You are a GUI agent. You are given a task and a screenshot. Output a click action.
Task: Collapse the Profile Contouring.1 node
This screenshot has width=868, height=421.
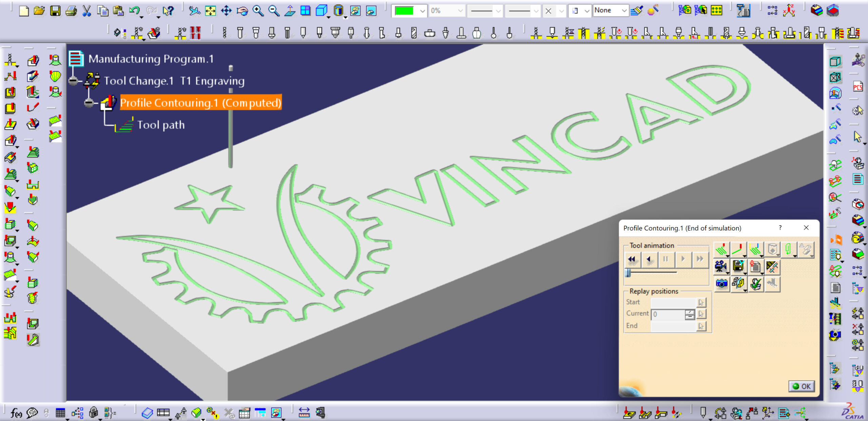click(89, 103)
